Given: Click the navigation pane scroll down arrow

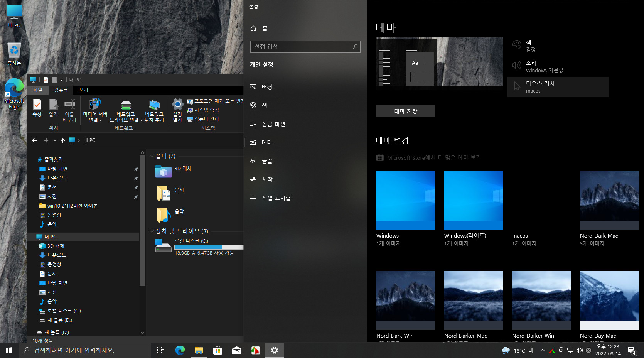Looking at the screenshot, I should point(142,333).
